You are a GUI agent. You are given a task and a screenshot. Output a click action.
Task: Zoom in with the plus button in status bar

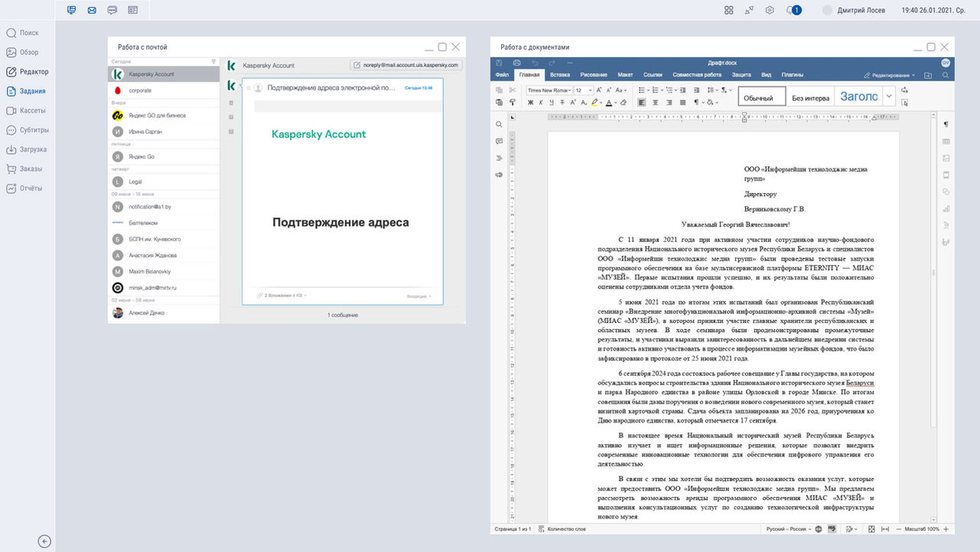point(946,529)
